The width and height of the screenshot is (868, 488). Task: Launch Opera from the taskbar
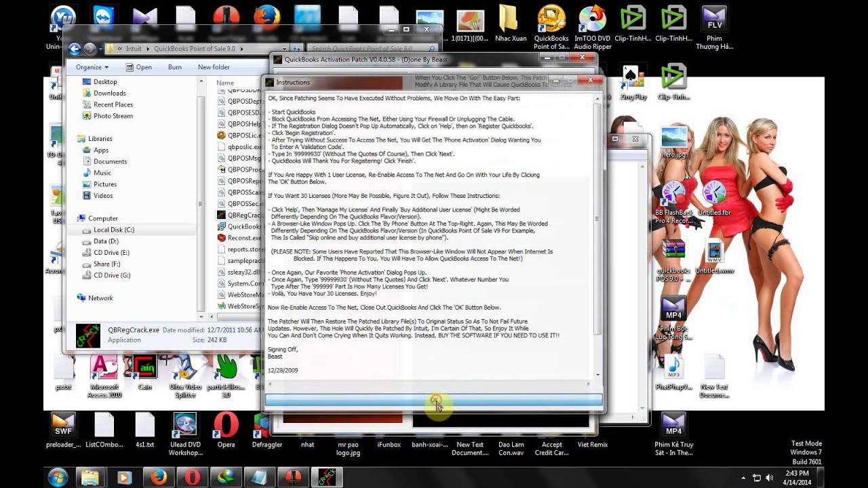coord(192,477)
